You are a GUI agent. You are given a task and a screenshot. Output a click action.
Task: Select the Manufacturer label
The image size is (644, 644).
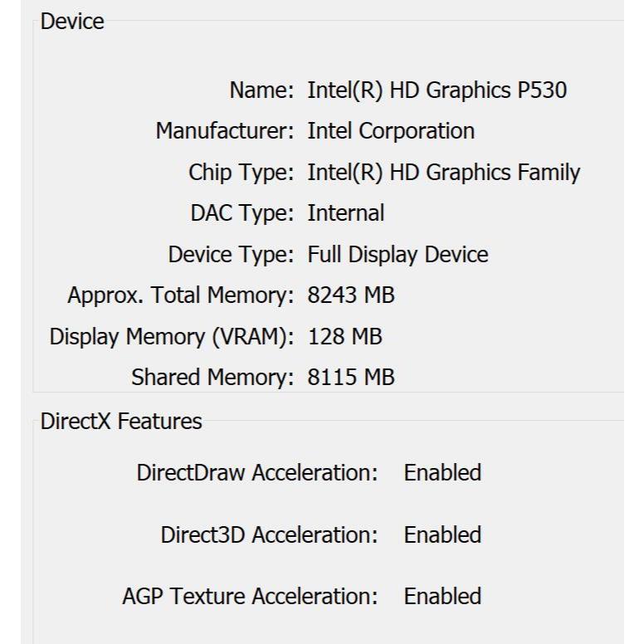pyautogui.click(x=225, y=131)
